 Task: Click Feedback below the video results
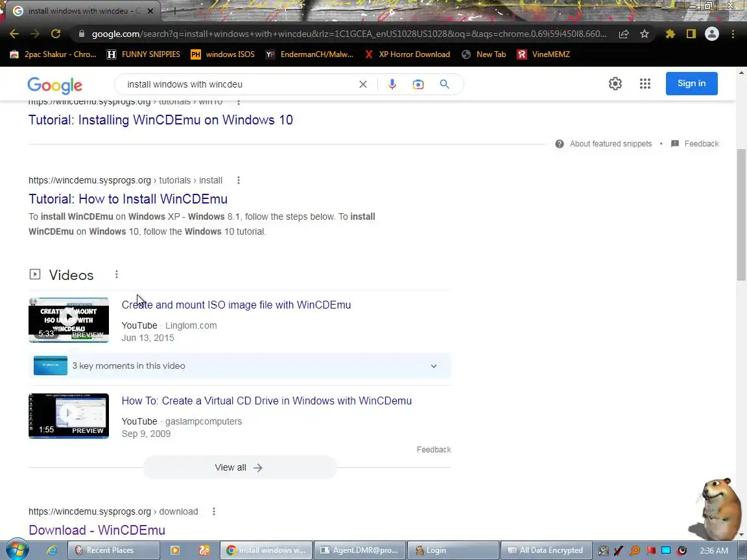point(434,450)
